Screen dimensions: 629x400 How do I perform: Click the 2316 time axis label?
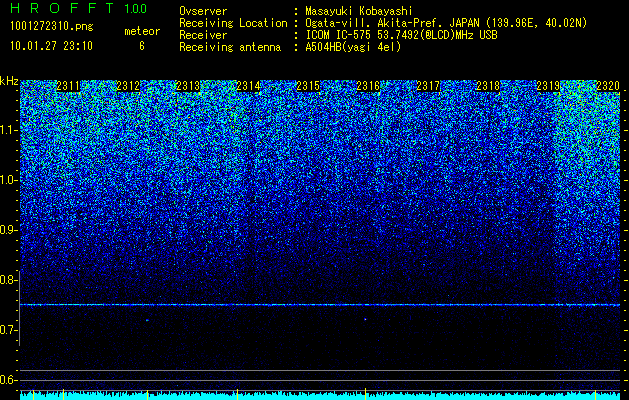point(368,86)
